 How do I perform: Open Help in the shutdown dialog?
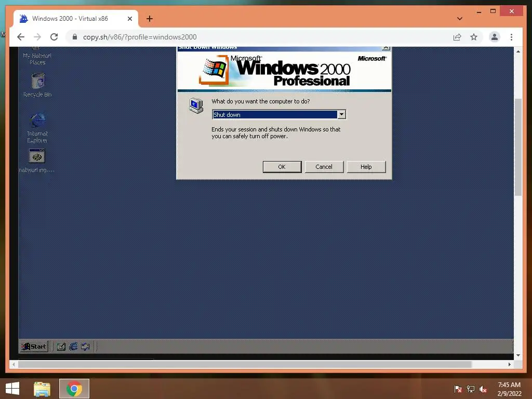(x=366, y=167)
